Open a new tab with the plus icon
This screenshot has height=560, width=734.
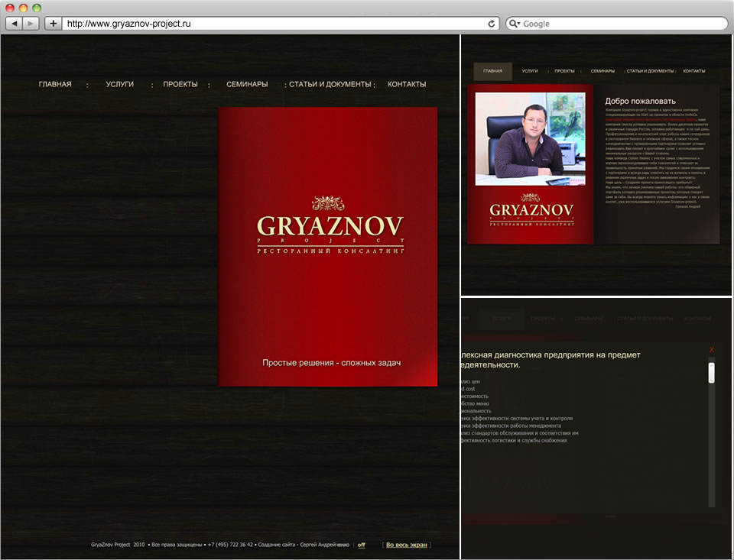pos(52,23)
